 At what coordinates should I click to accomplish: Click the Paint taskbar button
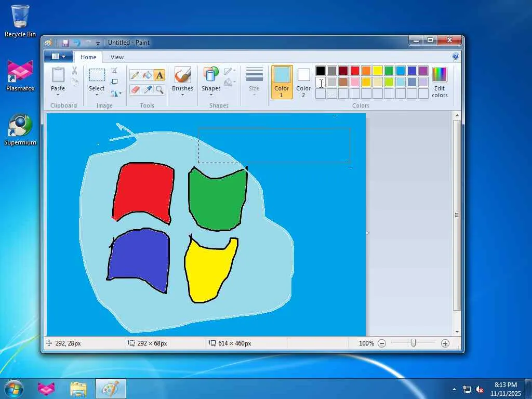(111, 389)
